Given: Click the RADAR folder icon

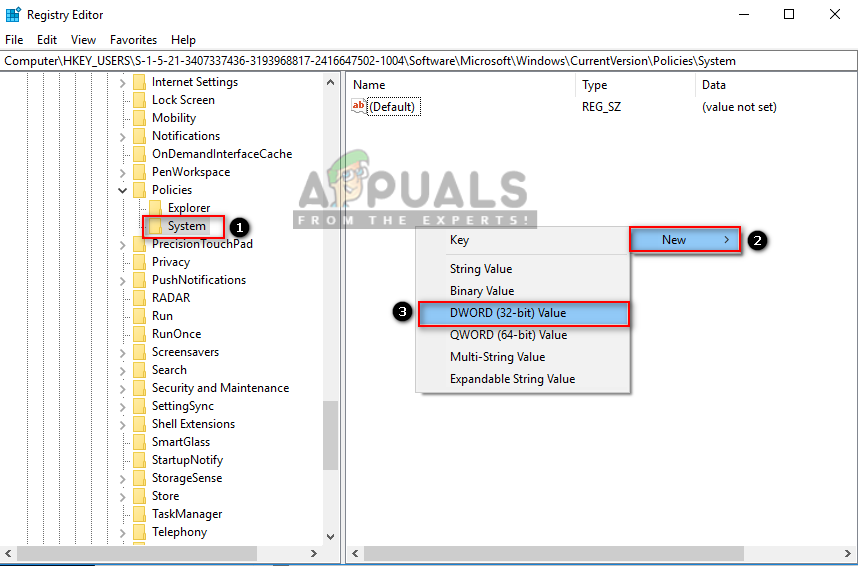Looking at the screenshot, I should (140, 298).
